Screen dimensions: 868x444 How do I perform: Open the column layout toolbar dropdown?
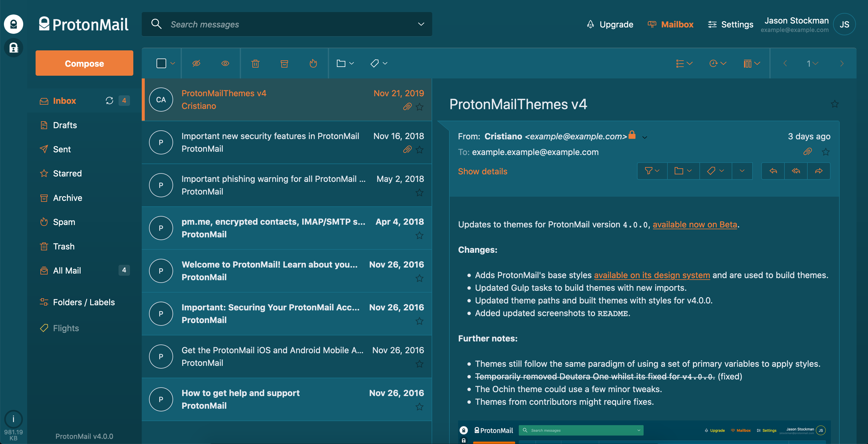point(752,63)
